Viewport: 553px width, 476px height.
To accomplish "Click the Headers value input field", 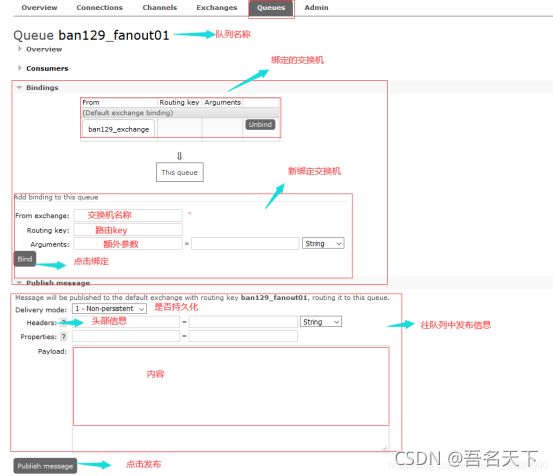I will pos(243,322).
